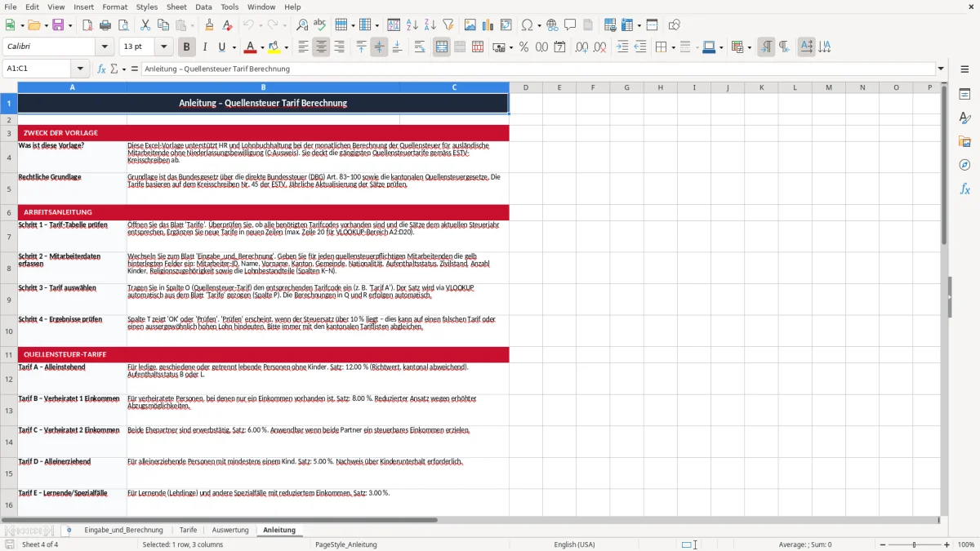Image resolution: width=980 pixels, height=551 pixels.
Task: Align text right
Action: point(339,47)
